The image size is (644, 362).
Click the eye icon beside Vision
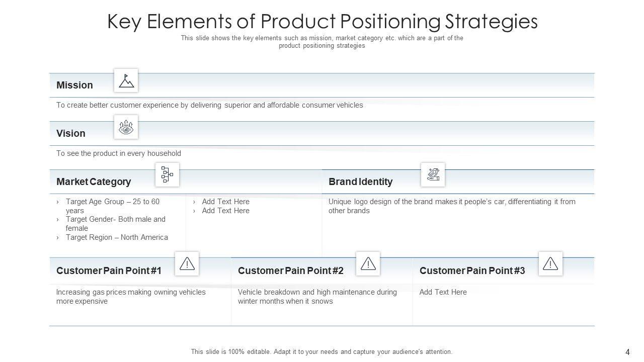click(126, 128)
